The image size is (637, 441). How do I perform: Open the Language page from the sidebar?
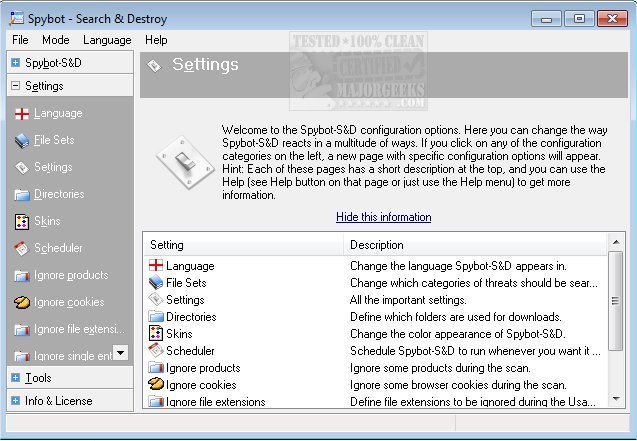58,113
